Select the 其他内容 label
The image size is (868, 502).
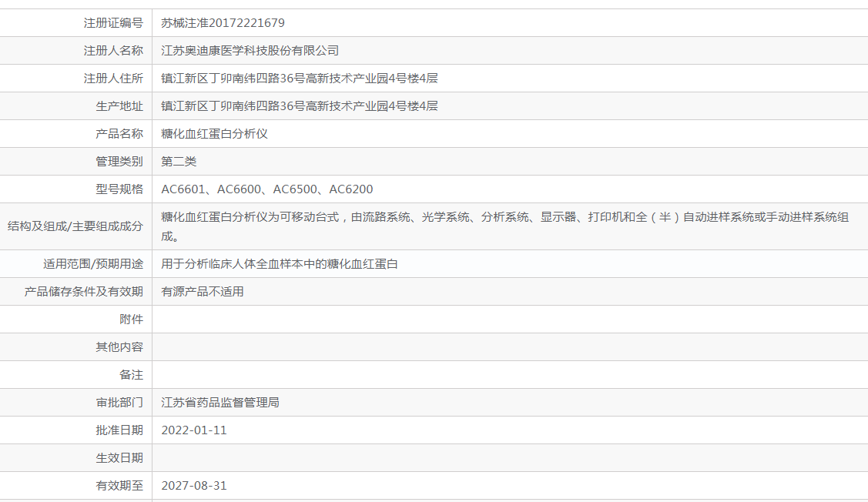119,346
